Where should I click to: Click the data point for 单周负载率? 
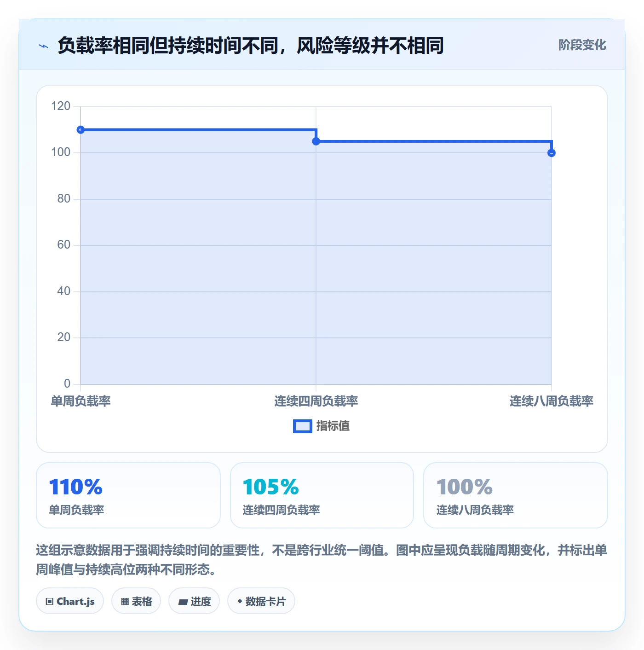(80, 130)
